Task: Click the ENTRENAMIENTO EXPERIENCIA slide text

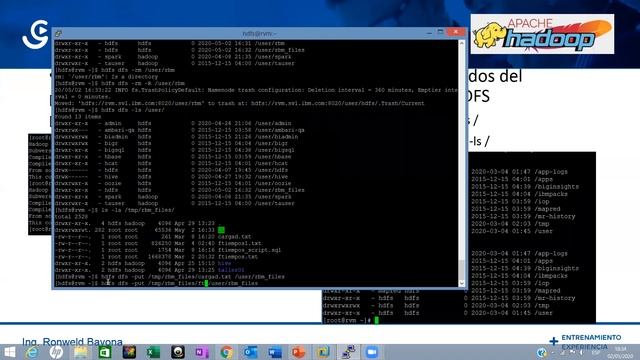Action: [591, 342]
